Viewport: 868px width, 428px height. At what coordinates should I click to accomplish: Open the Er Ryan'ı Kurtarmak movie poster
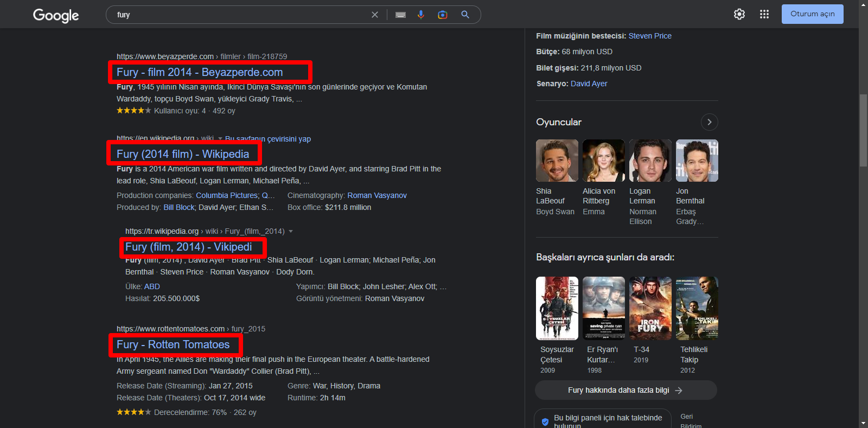[604, 308]
